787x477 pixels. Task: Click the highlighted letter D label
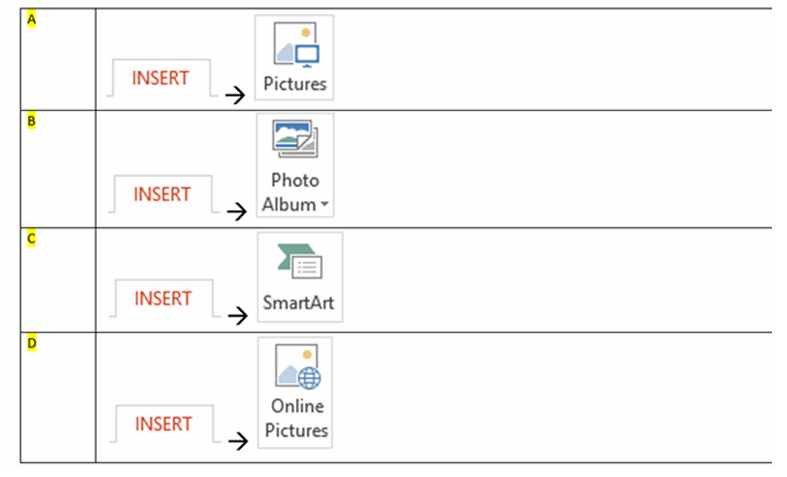pos(32,344)
